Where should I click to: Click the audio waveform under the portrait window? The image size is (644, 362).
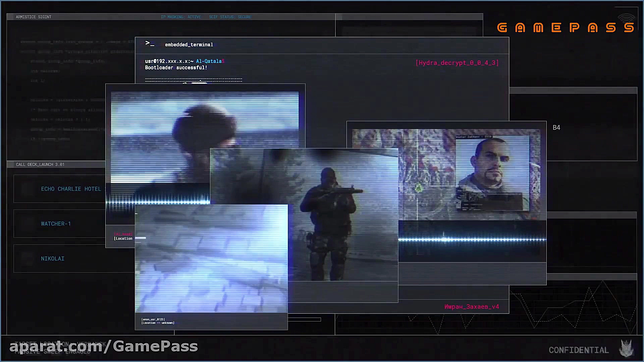tap(472, 239)
